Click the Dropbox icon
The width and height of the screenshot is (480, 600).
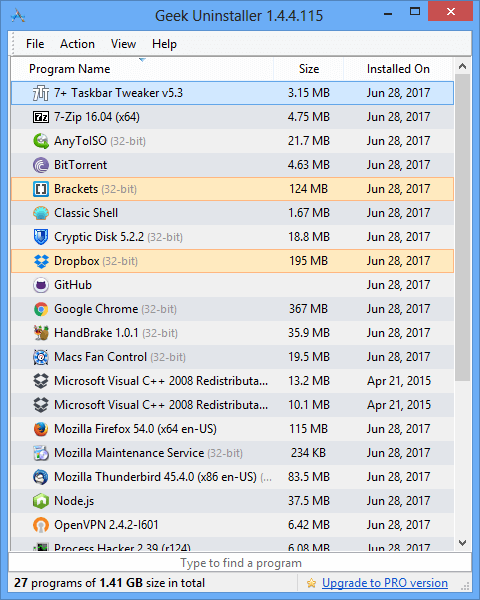41,261
